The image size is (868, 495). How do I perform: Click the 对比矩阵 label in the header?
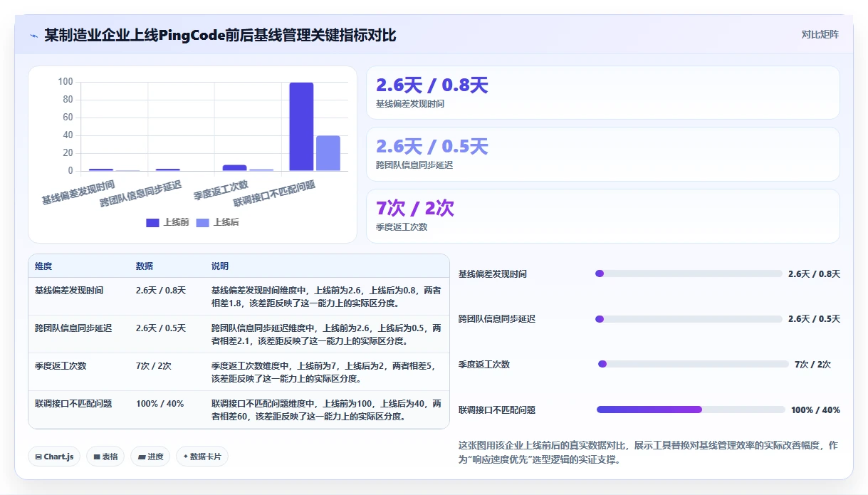(x=820, y=35)
